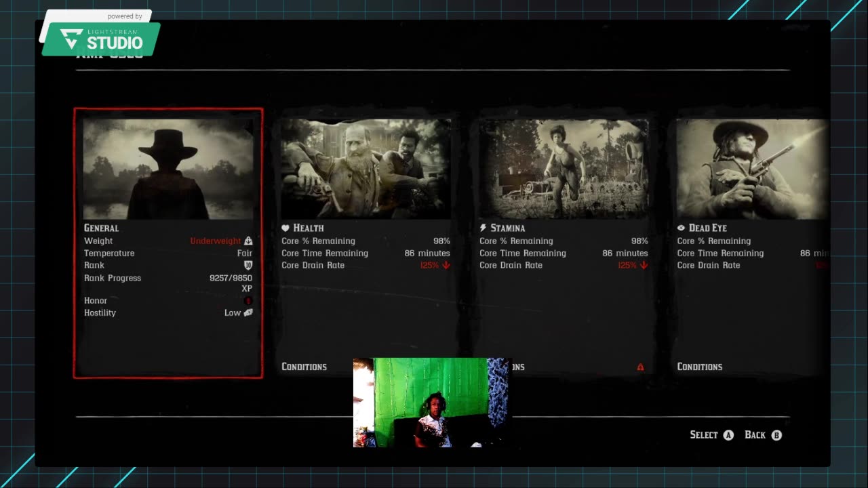
Task: Click the Temperature label
Action: (109, 253)
